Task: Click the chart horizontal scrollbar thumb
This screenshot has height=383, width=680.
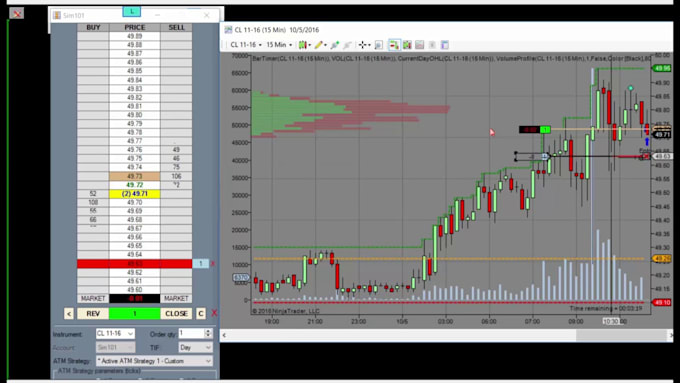Action: (621, 335)
